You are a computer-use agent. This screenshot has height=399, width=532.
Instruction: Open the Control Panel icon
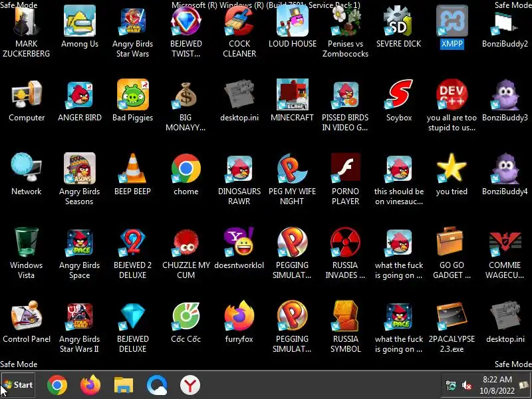[27, 317]
